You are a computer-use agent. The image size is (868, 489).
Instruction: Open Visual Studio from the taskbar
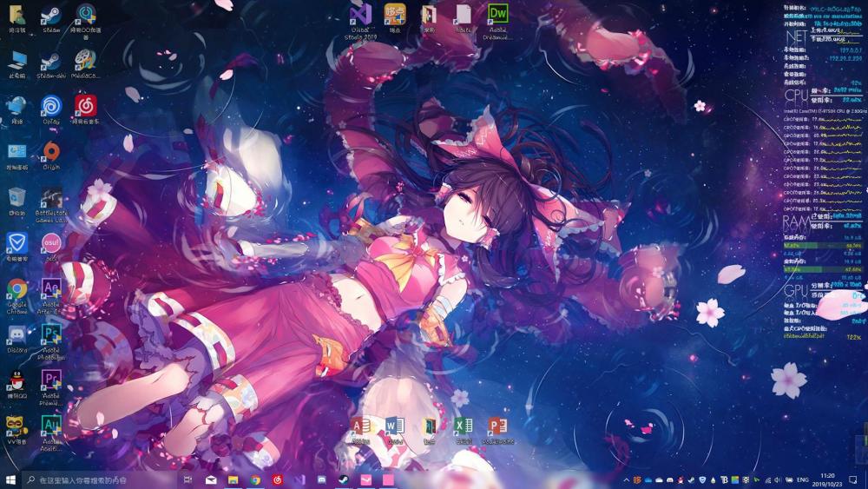pyautogui.click(x=299, y=479)
